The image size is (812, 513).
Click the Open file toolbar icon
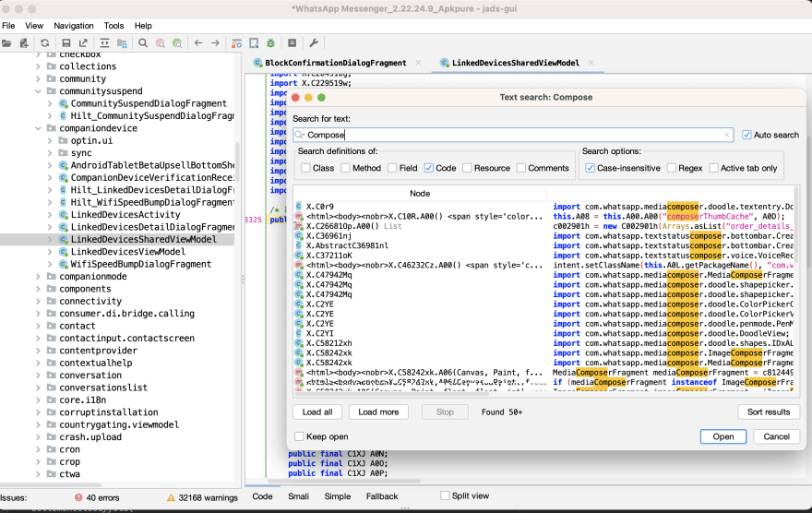(x=6, y=43)
